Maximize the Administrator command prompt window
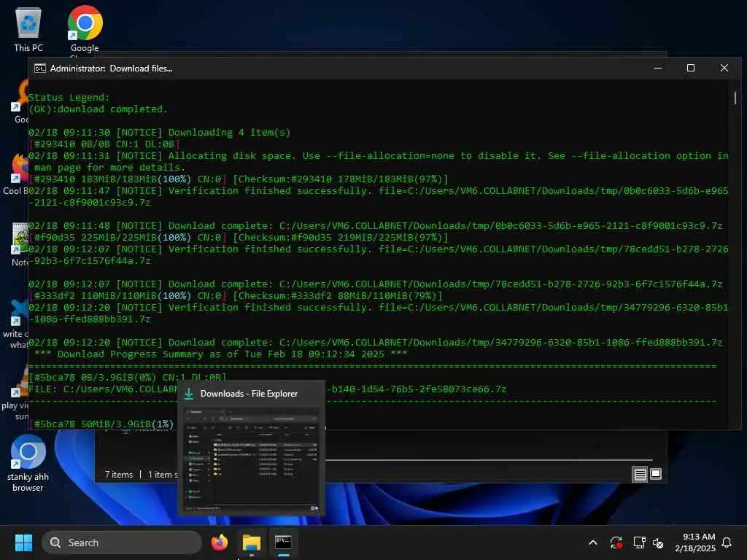The width and height of the screenshot is (747, 560). click(x=690, y=68)
